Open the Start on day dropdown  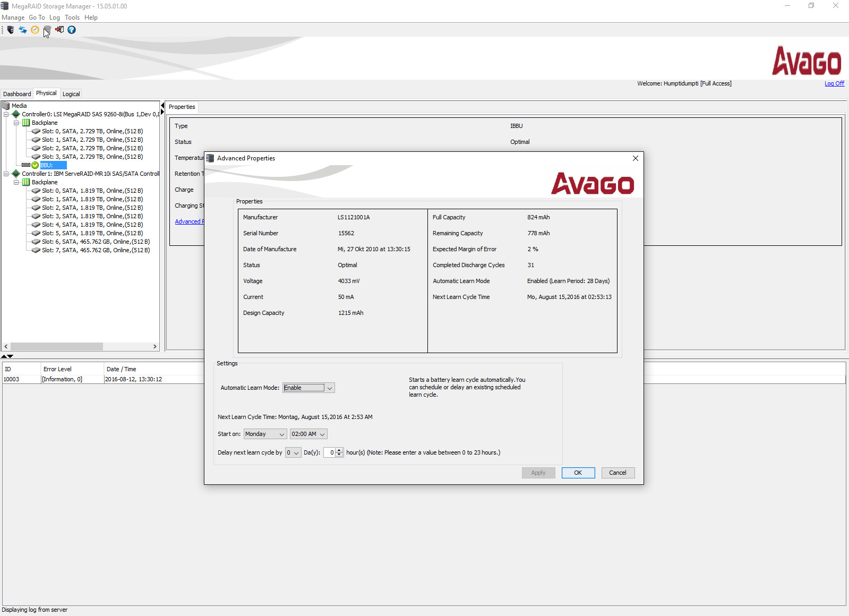tap(282, 434)
